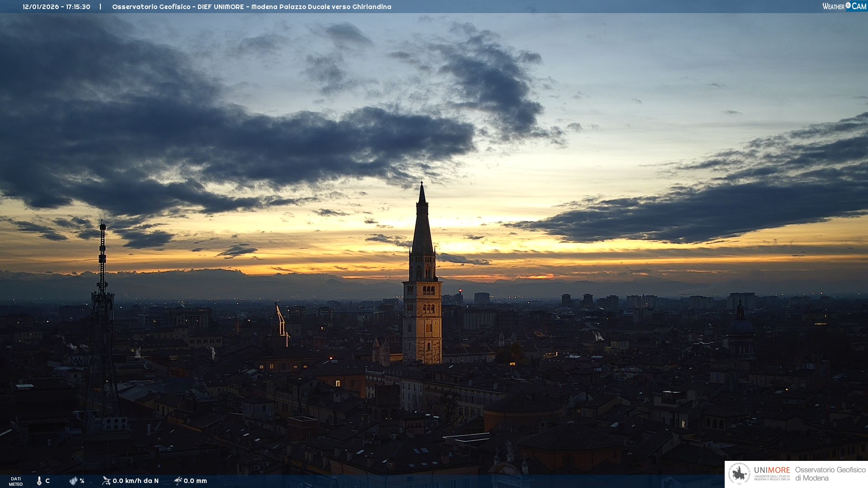Click the UNIMORE wordmark text
This screenshot has width=868, height=488.
pos(772,470)
